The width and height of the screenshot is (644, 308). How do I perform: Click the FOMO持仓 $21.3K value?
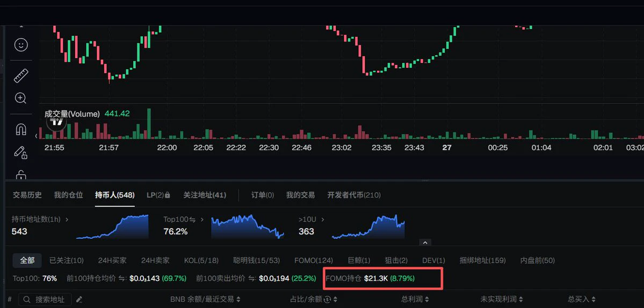[x=376, y=278]
